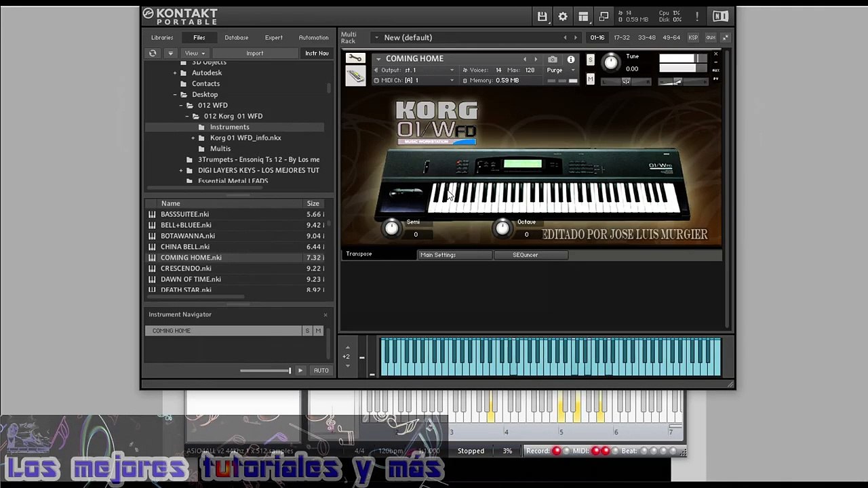Image resolution: width=868 pixels, height=488 pixels.
Task: Open COMING HOME instrument name dropdown arrow
Action: coord(378,59)
